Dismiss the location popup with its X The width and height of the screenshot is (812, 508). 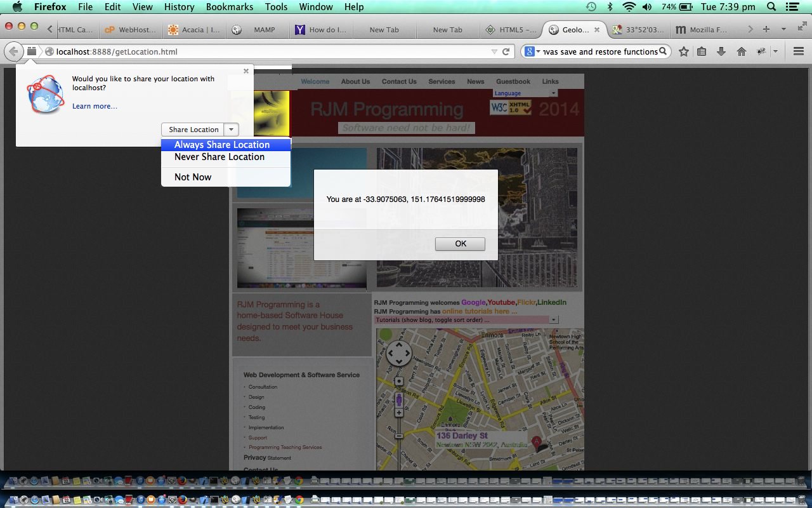[x=246, y=71]
